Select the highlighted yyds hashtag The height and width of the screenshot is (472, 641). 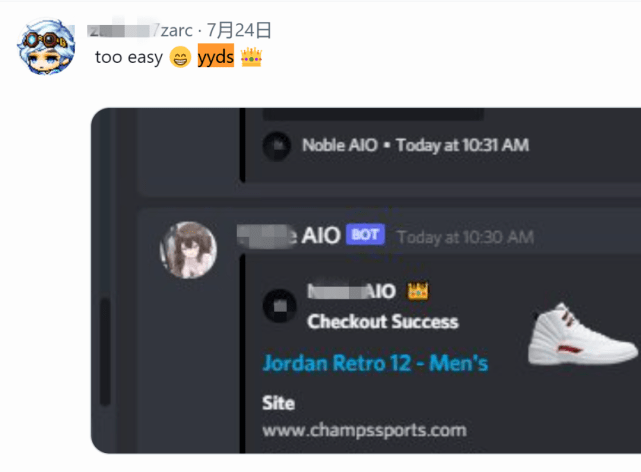pyautogui.click(x=216, y=56)
